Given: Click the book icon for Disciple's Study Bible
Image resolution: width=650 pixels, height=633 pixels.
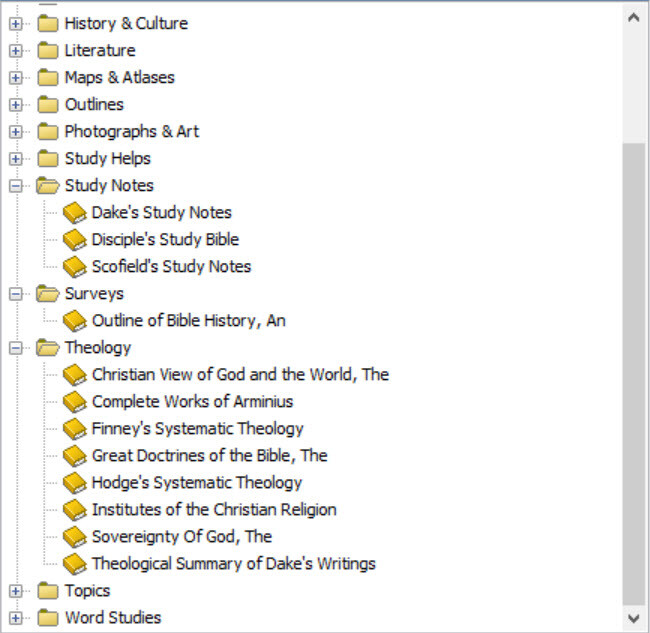Looking at the screenshot, I should [x=75, y=240].
